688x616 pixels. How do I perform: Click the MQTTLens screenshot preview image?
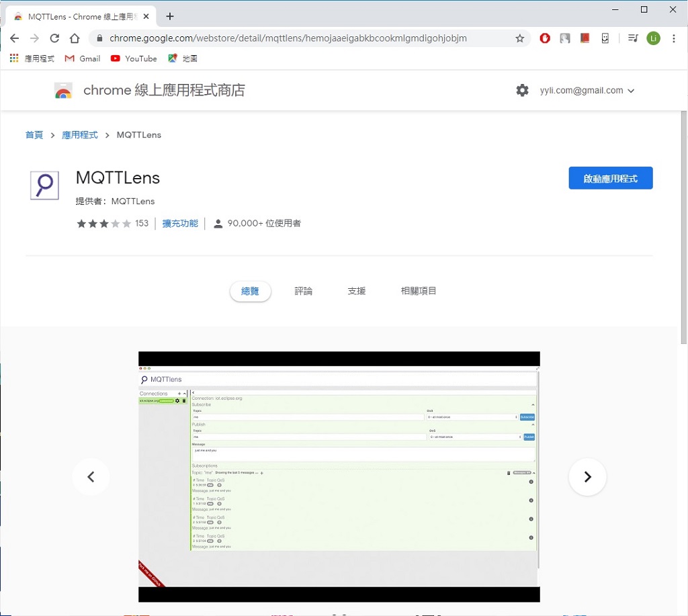click(339, 477)
